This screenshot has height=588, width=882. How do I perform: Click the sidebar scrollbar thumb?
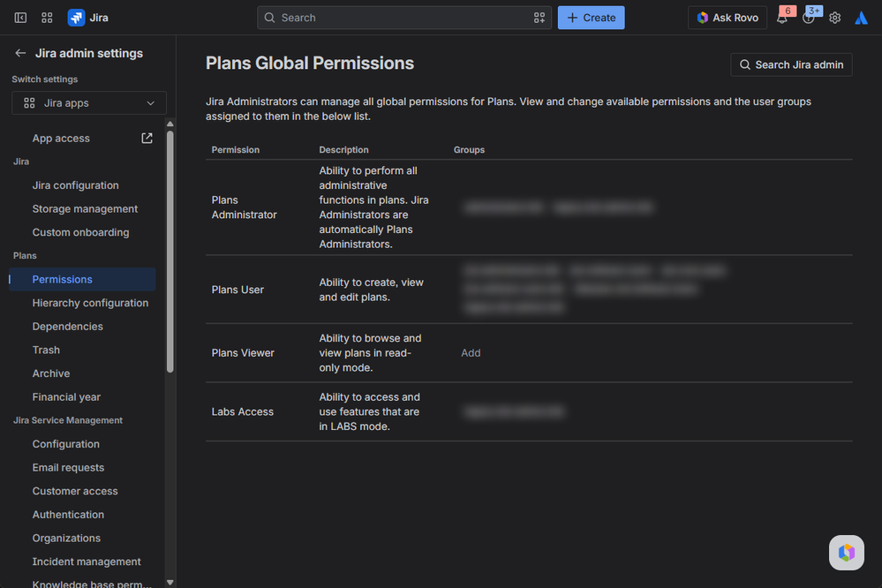coord(170,252)
